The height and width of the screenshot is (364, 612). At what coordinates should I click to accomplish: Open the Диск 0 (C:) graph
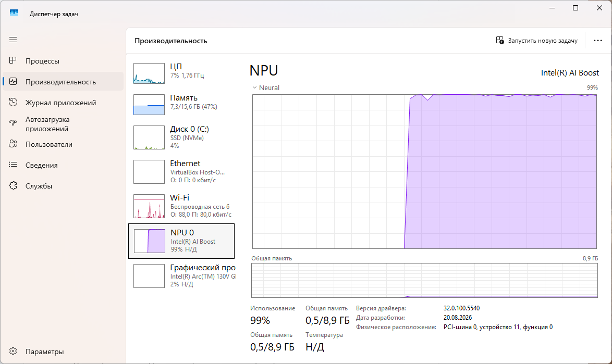coord(181,137)
